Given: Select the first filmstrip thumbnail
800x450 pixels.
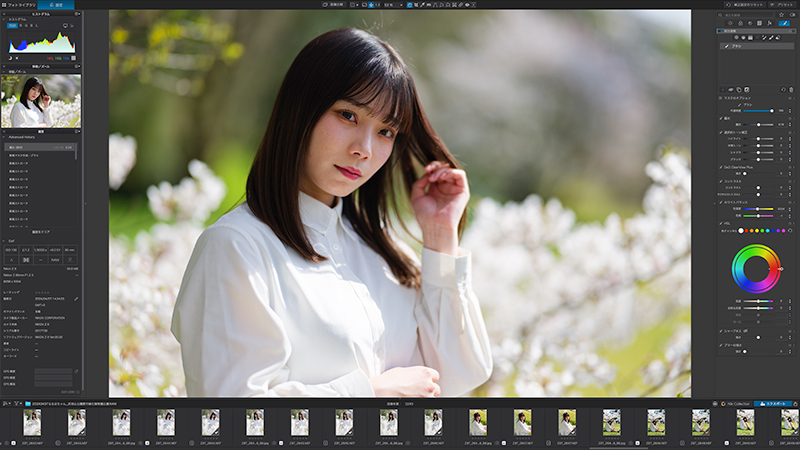Looking at the screenshot, I should 32,423.
